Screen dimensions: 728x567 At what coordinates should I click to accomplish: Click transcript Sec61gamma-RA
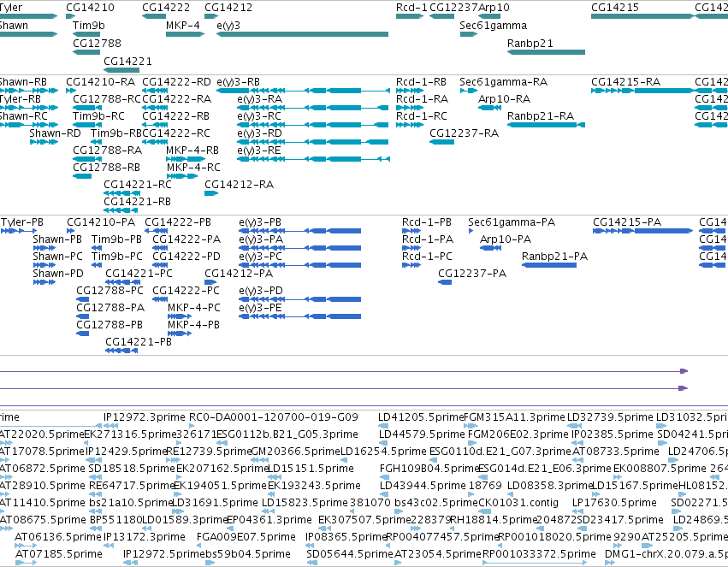tap(469, 91)
